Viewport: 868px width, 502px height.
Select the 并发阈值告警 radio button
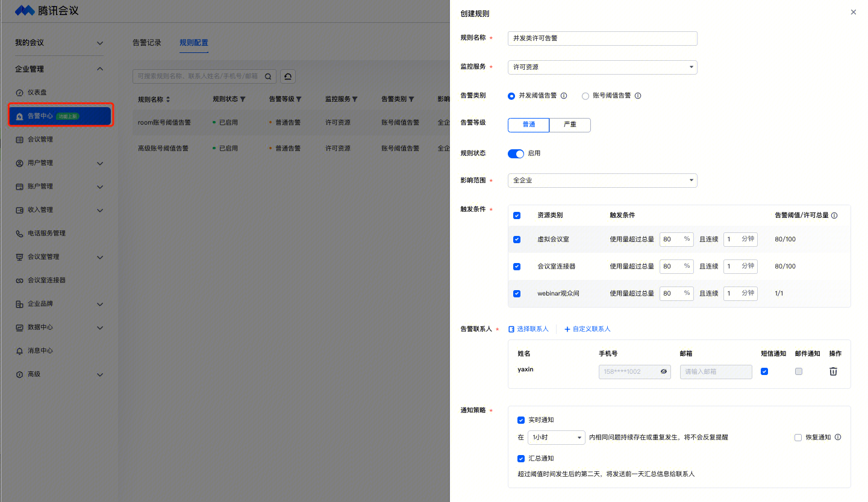[511, 96]
